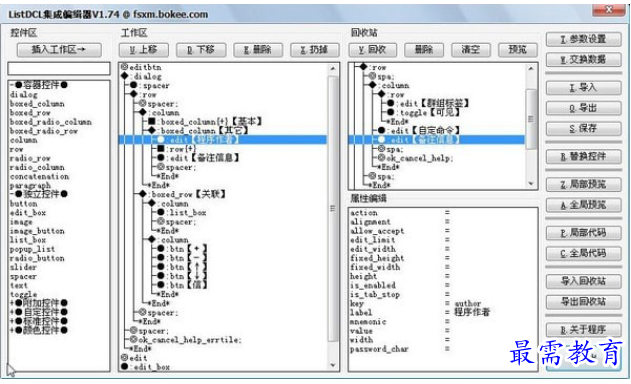This screenshot has height=384, width=631.
Task: Select the label property row
Action: coord(443,312)
